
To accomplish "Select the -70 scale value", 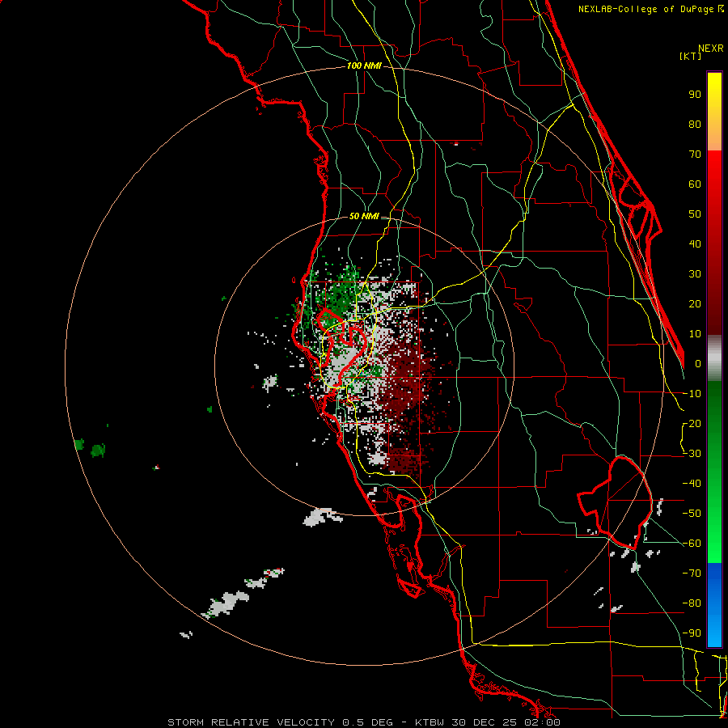I will coord(692,573).
